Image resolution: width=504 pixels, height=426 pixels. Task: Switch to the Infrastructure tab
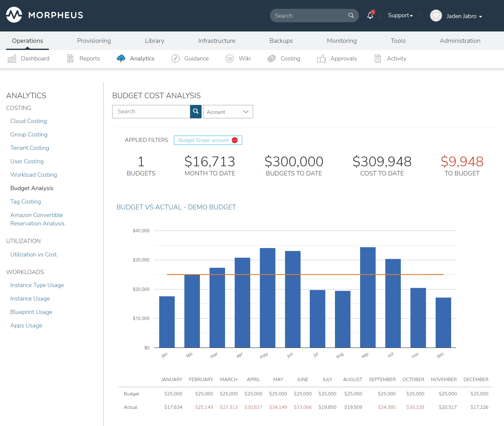pos(217,41)
